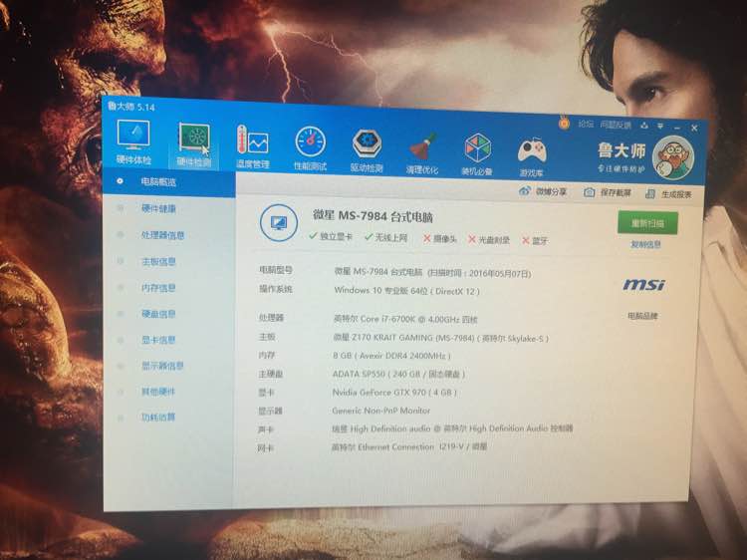Click the 微博分享 Weibo icon
Image resolution: width=747 pixels, height=560 pixels.
pos(525,191)
